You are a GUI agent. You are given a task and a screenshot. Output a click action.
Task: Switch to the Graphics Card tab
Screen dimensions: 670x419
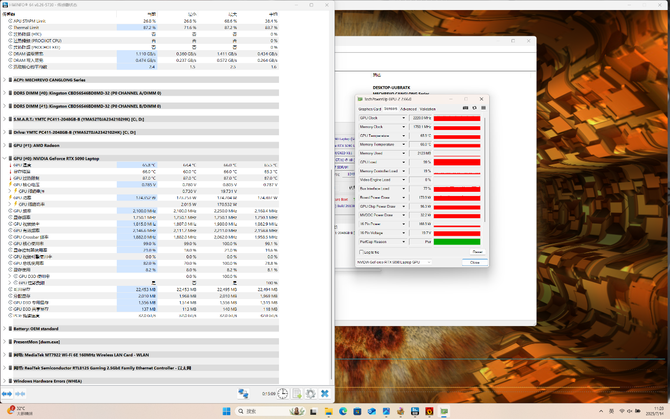coord(369,108)
